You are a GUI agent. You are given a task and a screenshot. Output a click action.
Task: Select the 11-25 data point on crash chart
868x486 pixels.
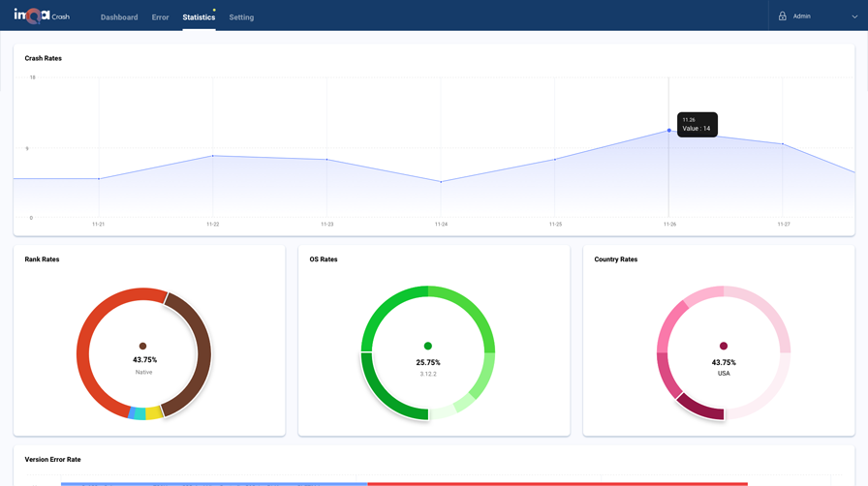[555, 160]
